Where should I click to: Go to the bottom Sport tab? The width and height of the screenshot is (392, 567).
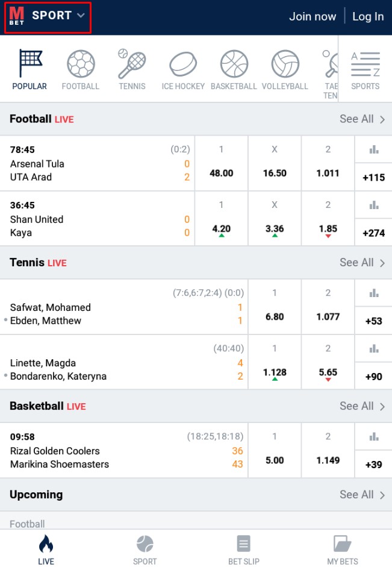(145, 550)
